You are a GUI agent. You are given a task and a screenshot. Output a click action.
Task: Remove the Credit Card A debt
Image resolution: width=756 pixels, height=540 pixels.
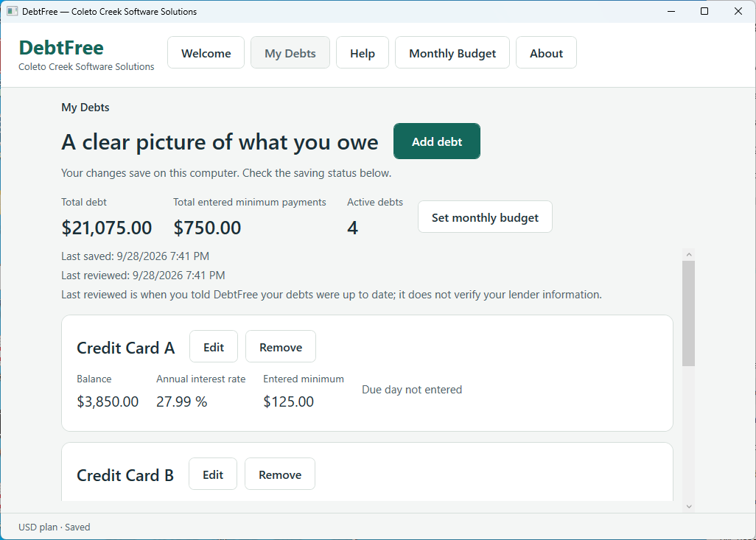pos(281,347)
